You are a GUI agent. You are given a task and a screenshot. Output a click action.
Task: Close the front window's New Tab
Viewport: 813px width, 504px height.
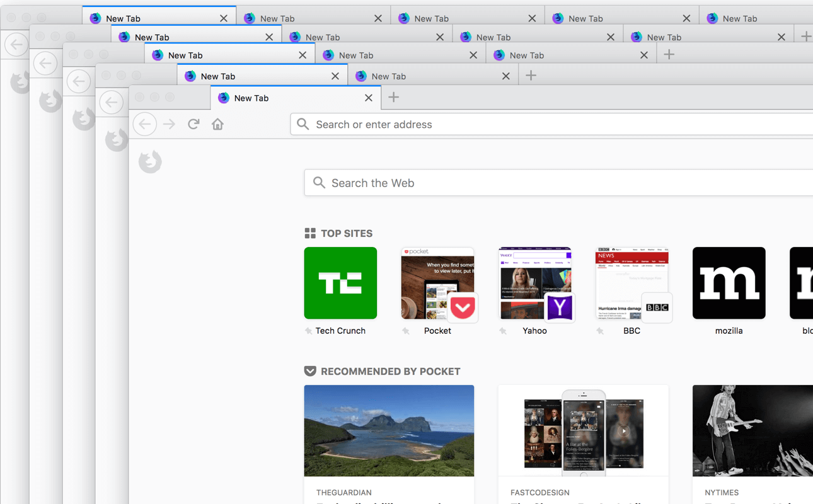pyautogui.click(x=369, y=98)
